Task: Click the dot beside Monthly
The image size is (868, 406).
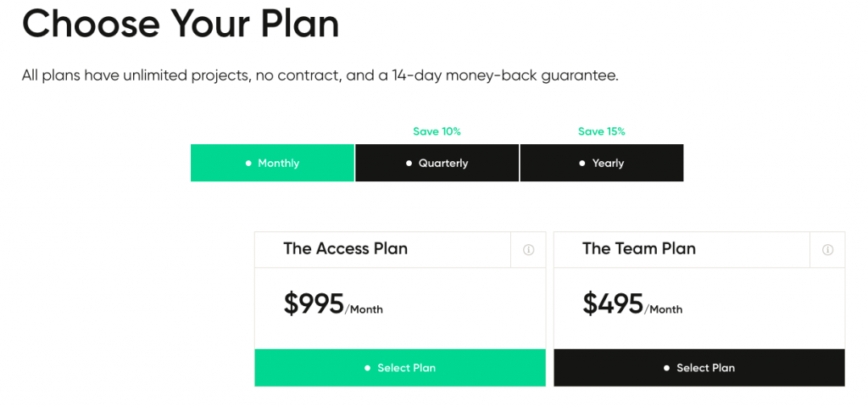Action: point(248,163)
